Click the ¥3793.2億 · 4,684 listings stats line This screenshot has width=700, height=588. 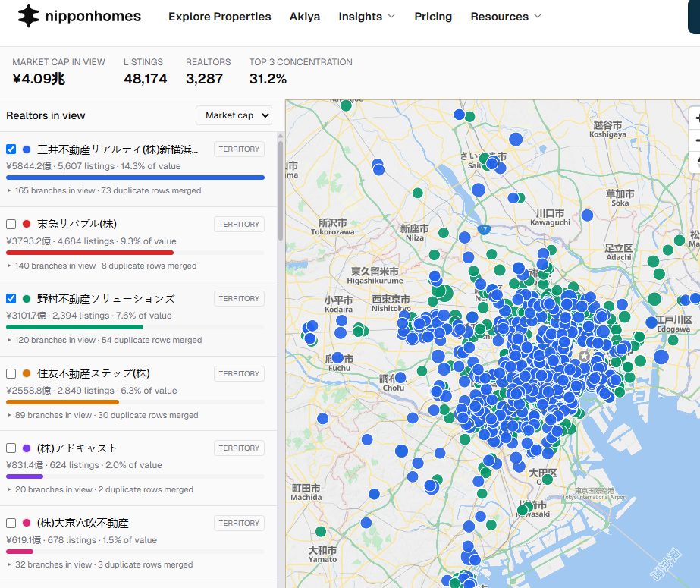tap(91, 241)
